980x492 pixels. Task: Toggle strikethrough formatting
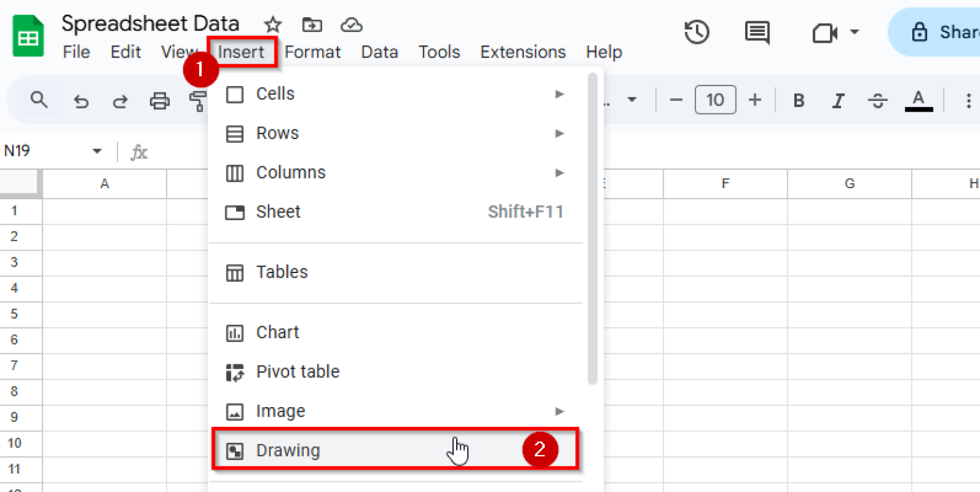coord(878,100)
